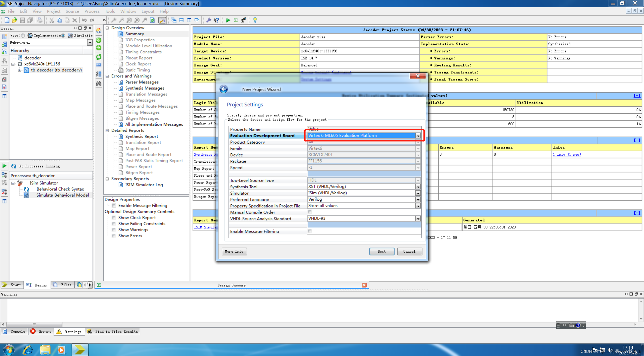Click the green Run play icon
The image size is (644, 356).
[x=228, y=20]
